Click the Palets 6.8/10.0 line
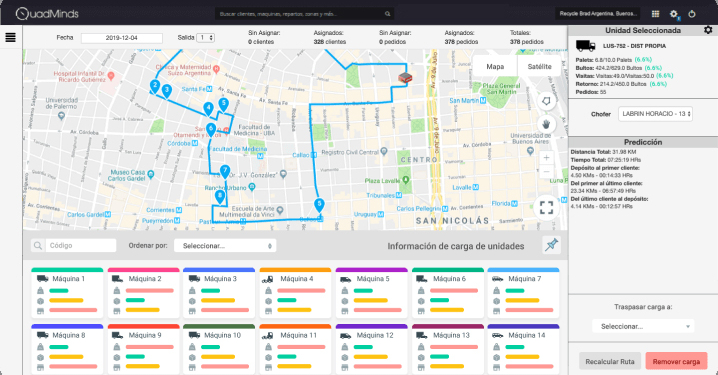Image resolution: width=718 pixels, height=375 pixels. [614, 60]
